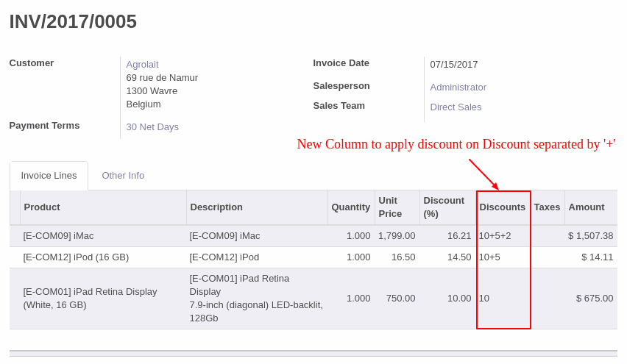Switch to the Other Info tab
Screen dimensions: 627x364
coord(123,176)
